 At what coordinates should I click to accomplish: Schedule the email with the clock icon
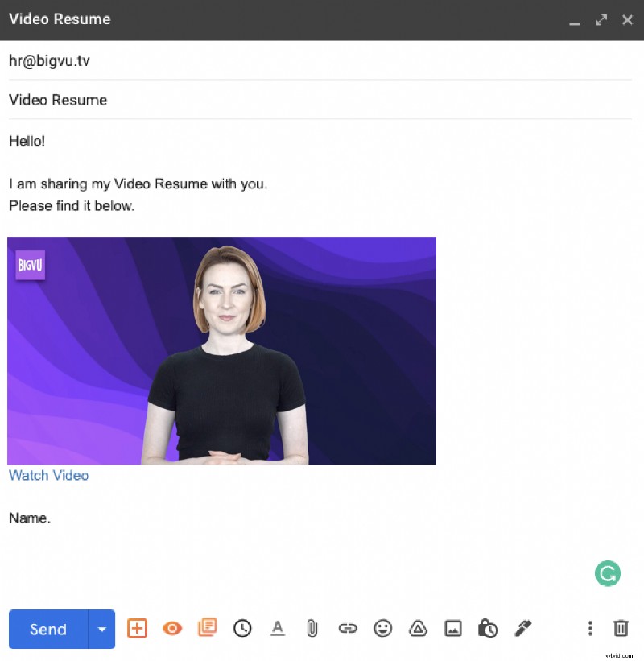pyautogui.click(x=242, y=629)
